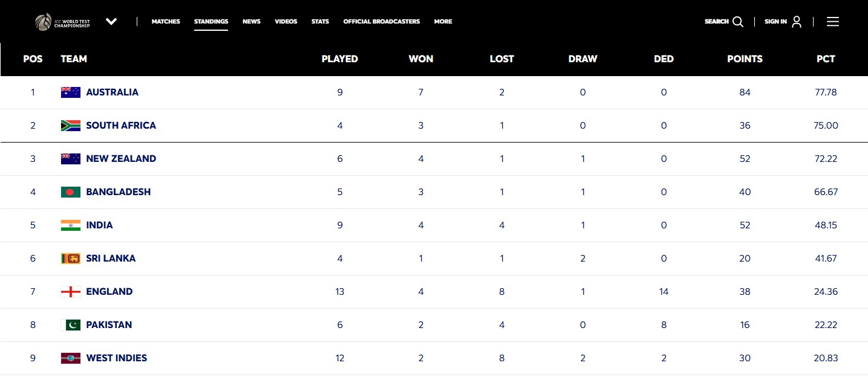Go to the Videos section
868x380 pixels.
tap(286, 22)
